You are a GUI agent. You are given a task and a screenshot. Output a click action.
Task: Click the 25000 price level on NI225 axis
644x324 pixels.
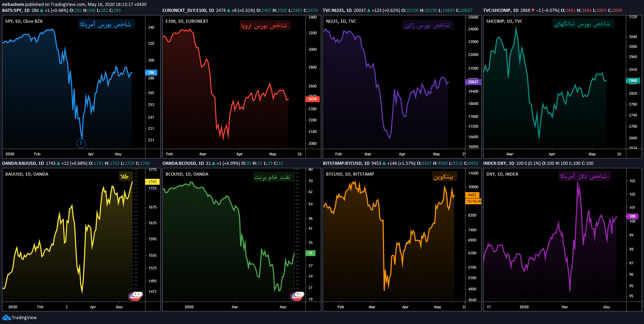[473, 17]
